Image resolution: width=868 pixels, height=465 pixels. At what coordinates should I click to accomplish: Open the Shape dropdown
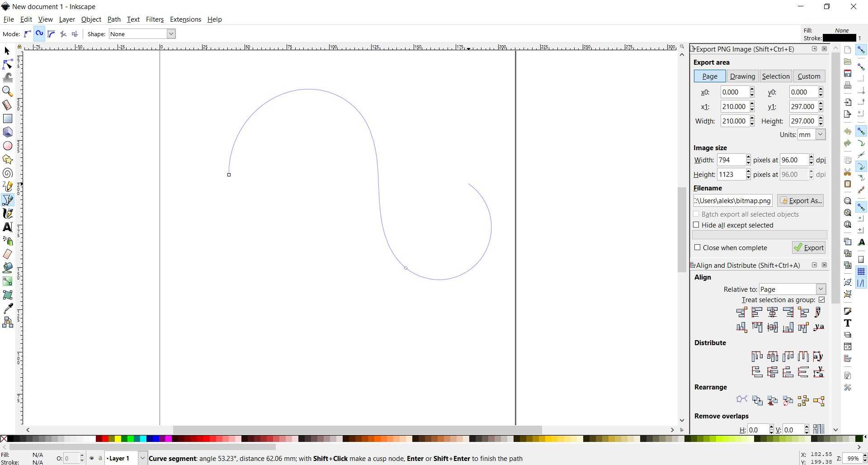[x=171, y=34]
